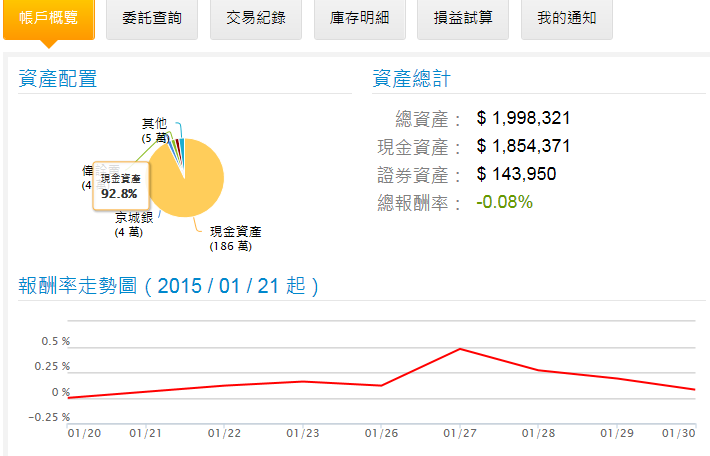
Task: Open the 交易紀錄 tab
Action: (255, 19)
